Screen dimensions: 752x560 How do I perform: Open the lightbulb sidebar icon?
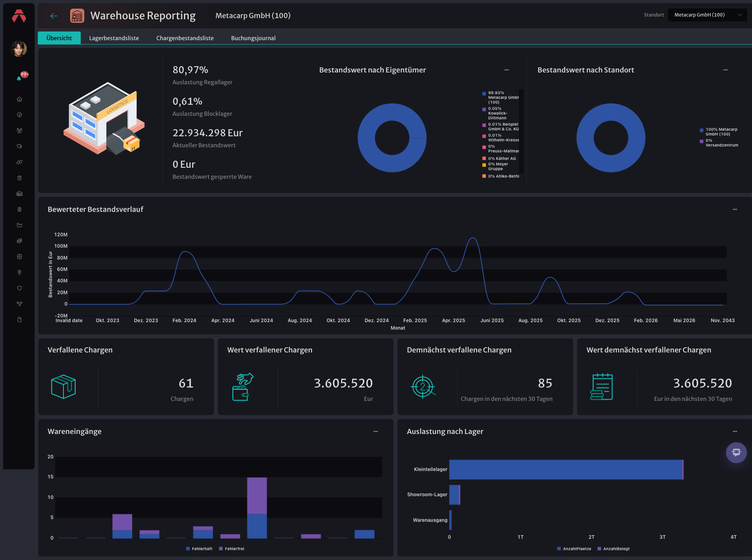pyautogui.click(x=19, y=273)
